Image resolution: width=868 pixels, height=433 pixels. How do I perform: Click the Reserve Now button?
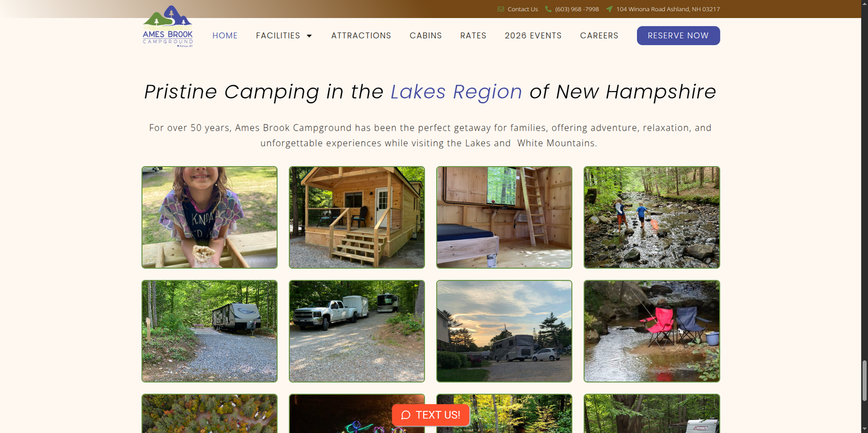(x=678, y=36)
